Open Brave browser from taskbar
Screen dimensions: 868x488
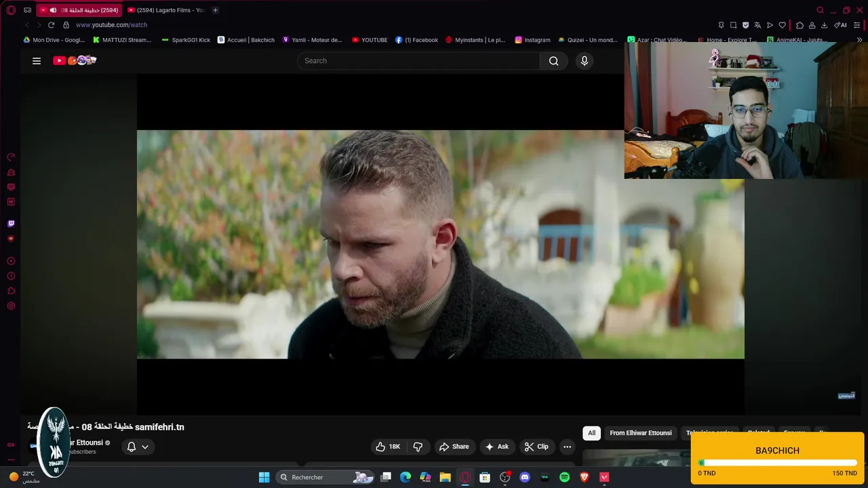coord(584,477)
